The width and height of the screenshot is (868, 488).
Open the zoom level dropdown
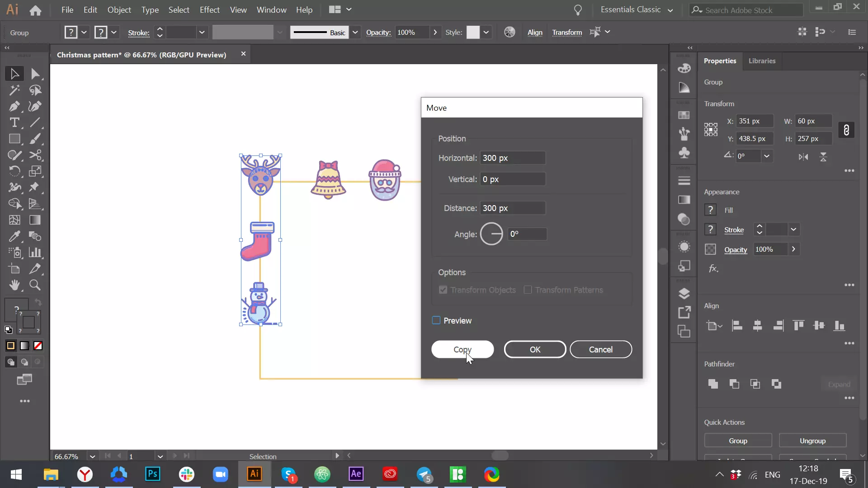click(92, 456)
